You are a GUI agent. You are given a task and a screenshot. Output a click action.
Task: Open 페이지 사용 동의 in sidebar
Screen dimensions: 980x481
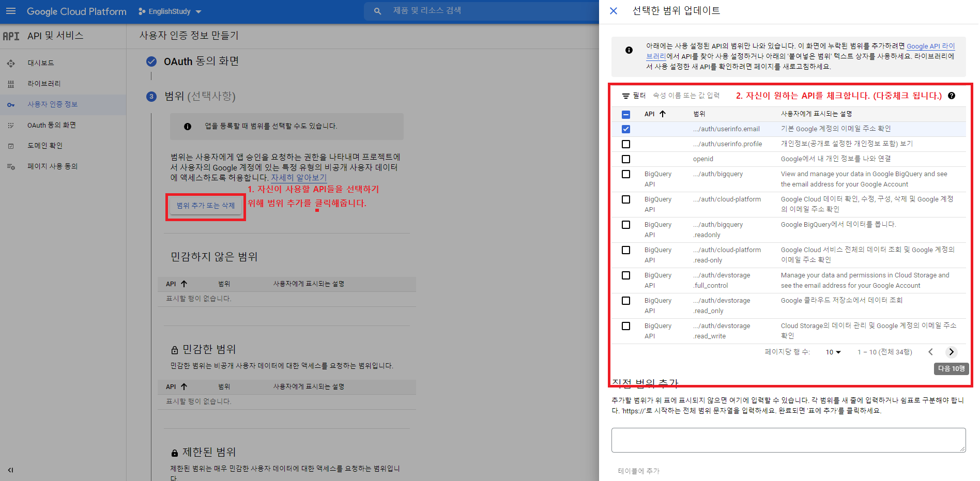[x=52, y=166]
